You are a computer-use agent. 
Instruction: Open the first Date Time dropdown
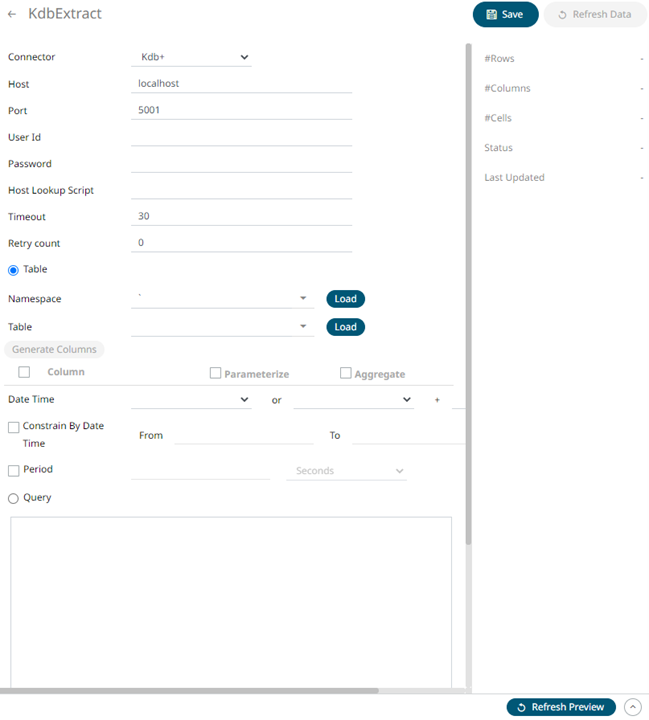pyautogui.click(x=191, y=400)
